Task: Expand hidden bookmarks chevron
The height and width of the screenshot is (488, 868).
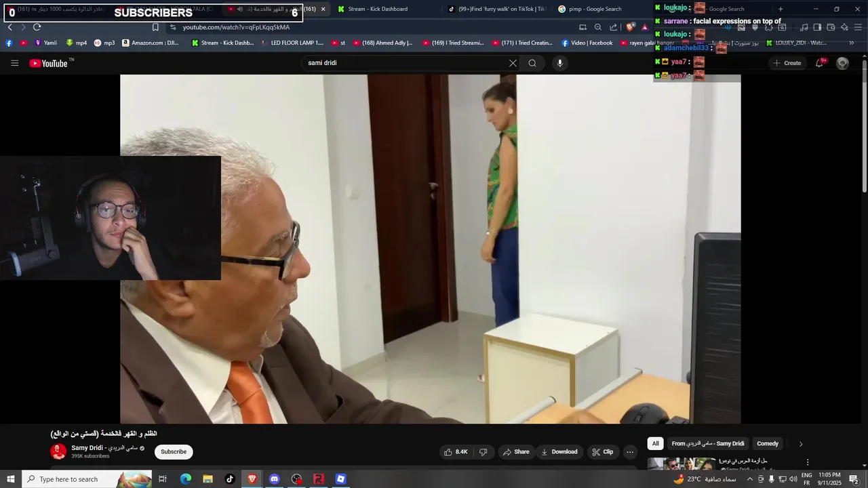Action: point(852,43)
